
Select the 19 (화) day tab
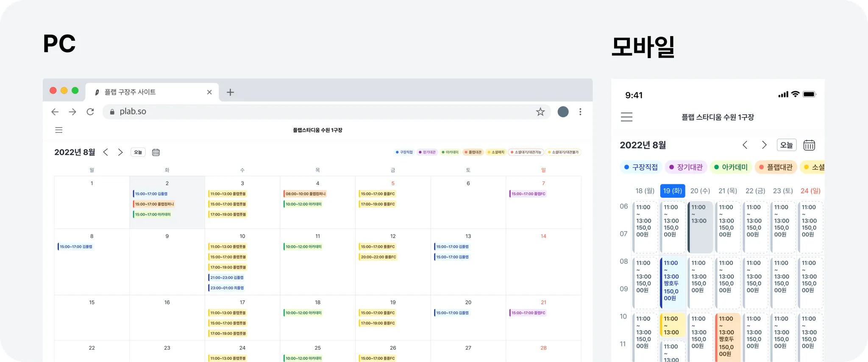click(x=673, y=191)
